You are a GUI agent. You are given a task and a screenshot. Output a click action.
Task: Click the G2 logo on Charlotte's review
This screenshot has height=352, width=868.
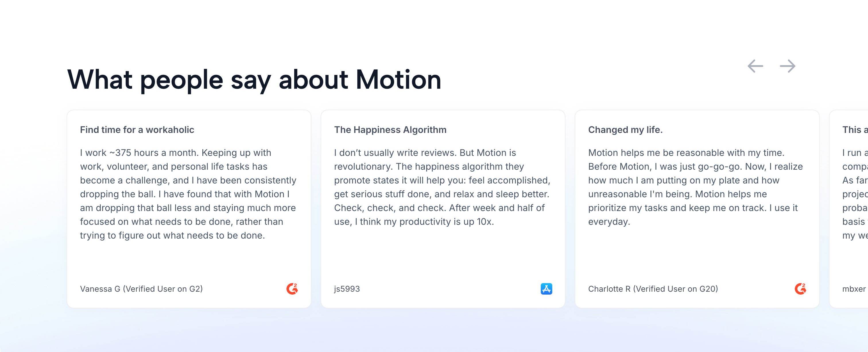(x=800, y=289)
